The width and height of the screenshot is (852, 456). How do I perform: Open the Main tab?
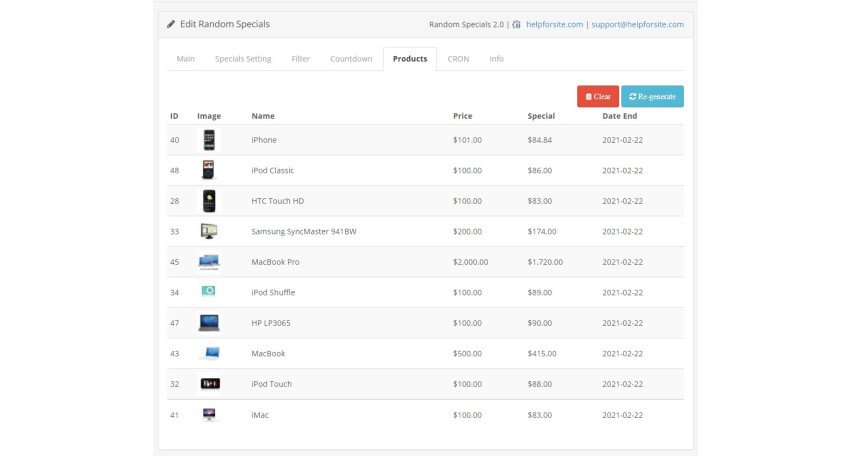point(185,59)
